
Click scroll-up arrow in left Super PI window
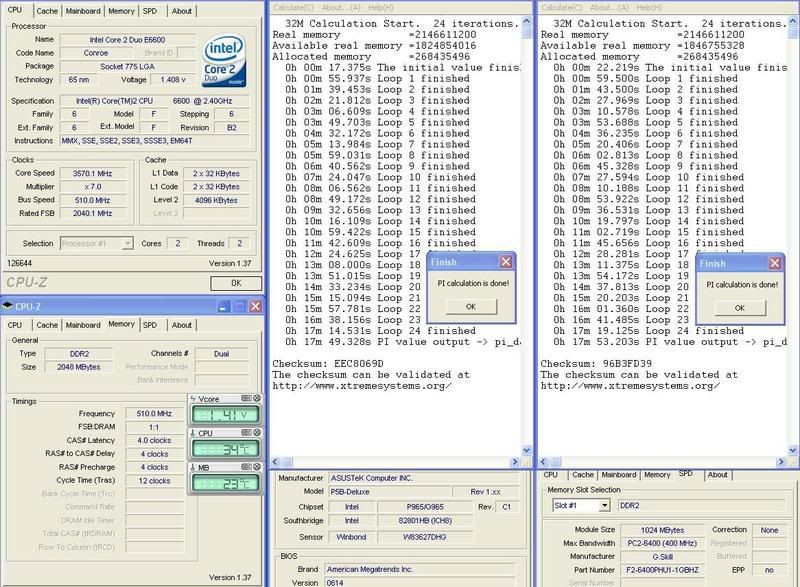(x=527, y=22)
